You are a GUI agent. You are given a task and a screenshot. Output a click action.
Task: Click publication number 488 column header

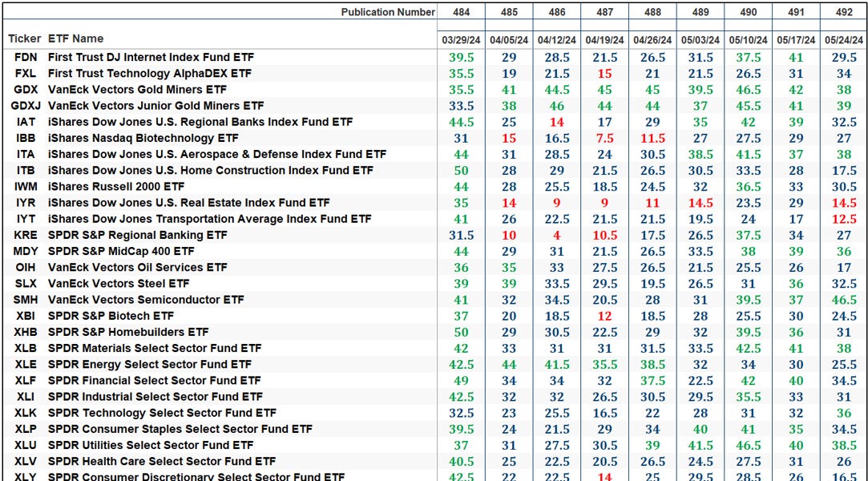click(x=652, y=12)
